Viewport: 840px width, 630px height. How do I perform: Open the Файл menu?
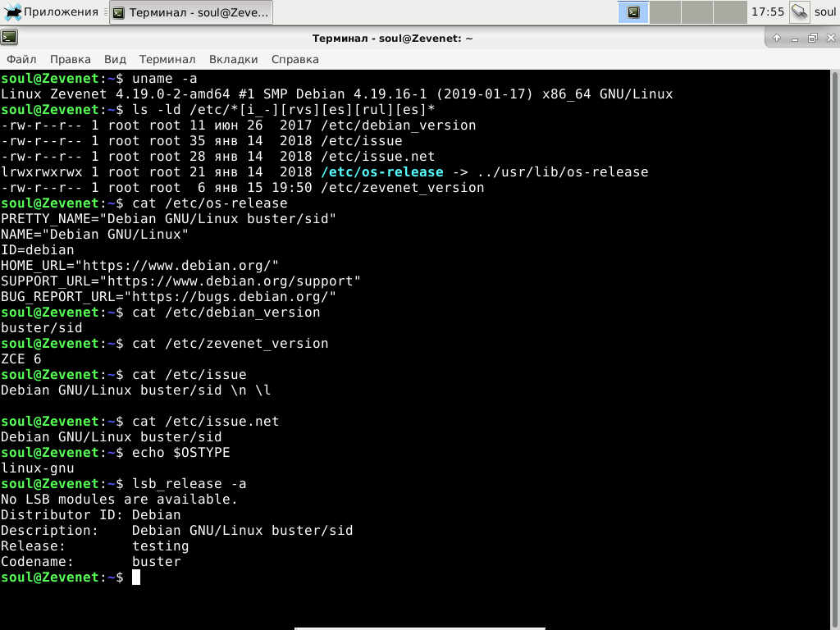(x=21, y=59)
